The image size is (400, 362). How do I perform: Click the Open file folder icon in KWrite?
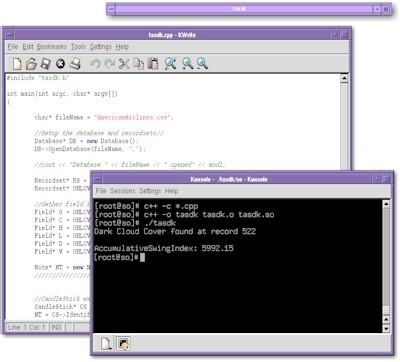coord(31,63)
